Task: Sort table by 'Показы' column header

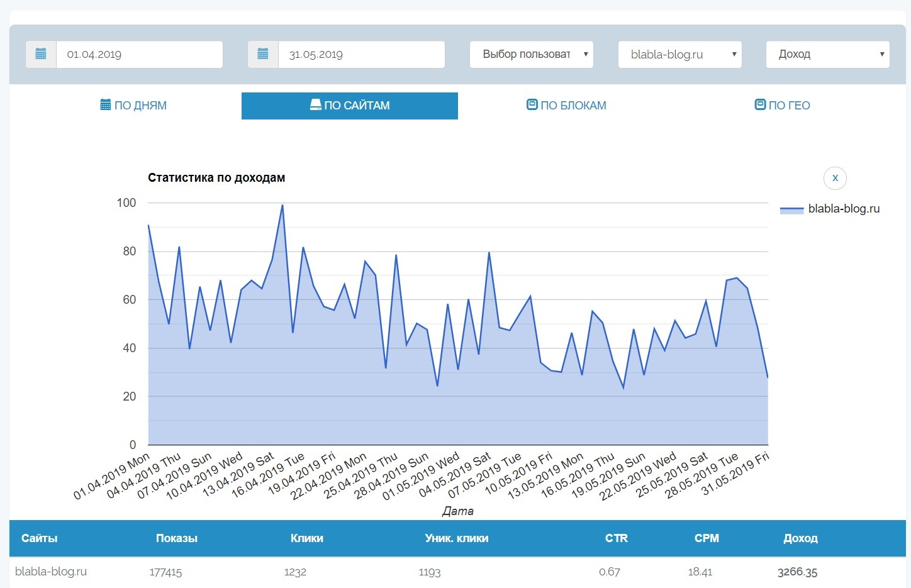Action: (176, 538)
